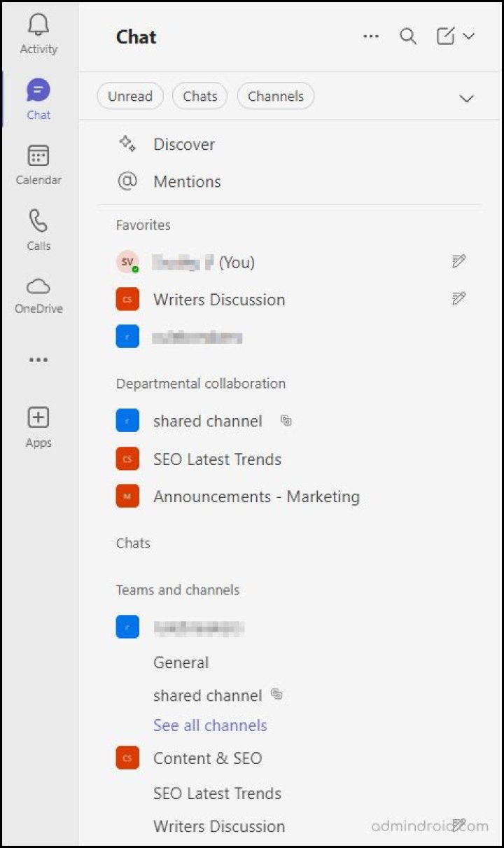Screen dimensions: 504x848
Task: Collapse the Teams and channels section
Action: [x=178, y=590]
